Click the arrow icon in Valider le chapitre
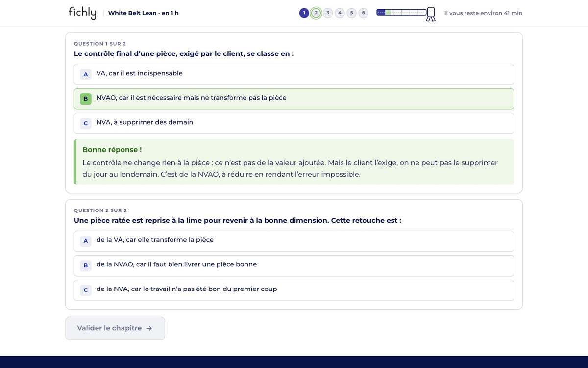 (149, 328)
